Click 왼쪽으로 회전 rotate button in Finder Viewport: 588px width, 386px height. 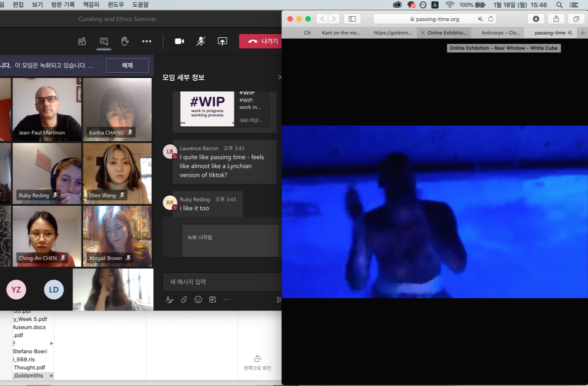point(257,363)
